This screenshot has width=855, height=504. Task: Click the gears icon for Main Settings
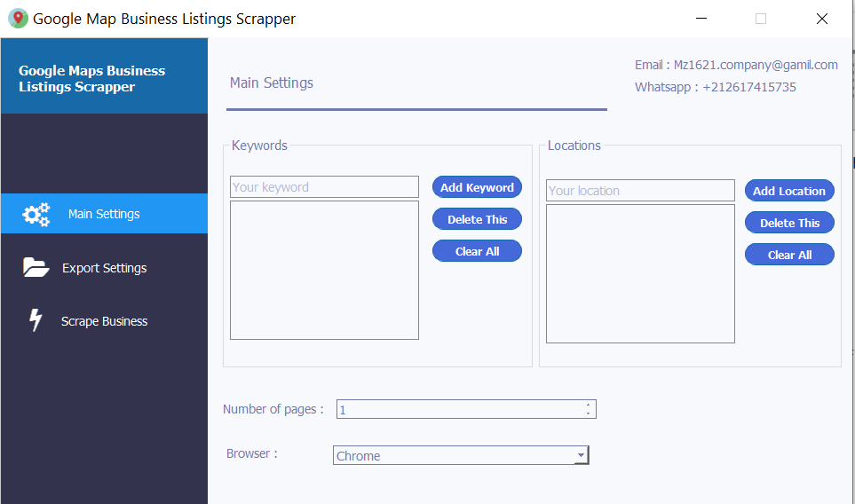pos(36,215)
